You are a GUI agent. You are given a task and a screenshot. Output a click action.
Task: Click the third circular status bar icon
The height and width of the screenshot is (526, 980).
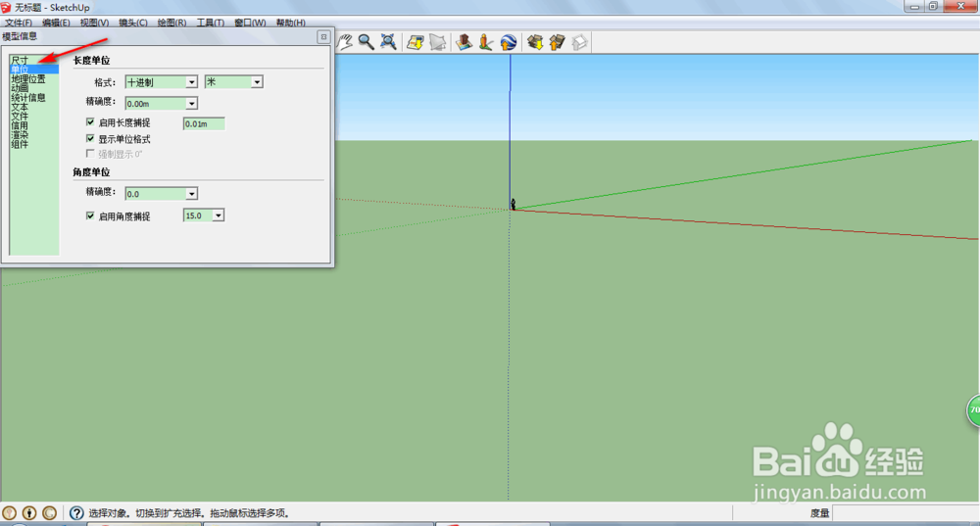tap(49, 513)
